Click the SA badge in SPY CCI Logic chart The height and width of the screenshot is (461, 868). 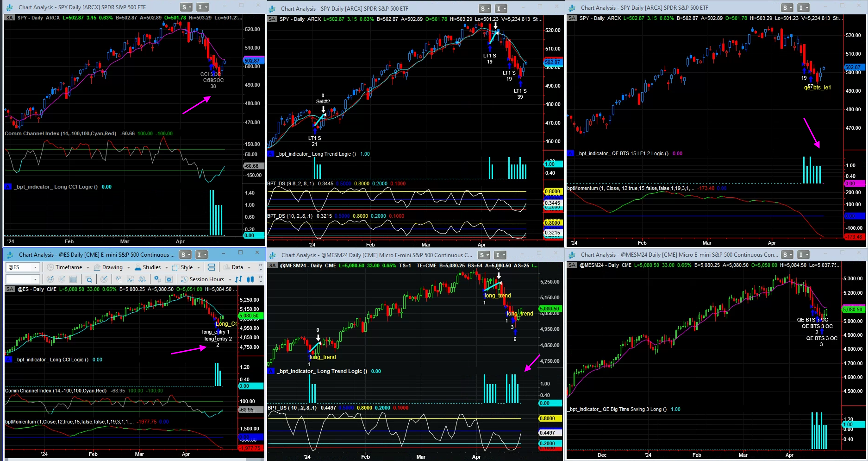(10, 18)
